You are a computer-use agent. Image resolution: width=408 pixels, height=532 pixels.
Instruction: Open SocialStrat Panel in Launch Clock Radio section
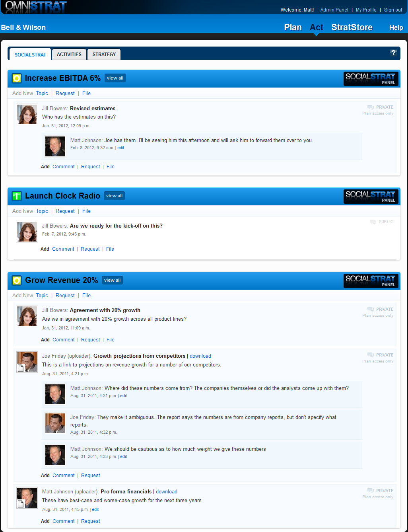click(x=371, y=197)
